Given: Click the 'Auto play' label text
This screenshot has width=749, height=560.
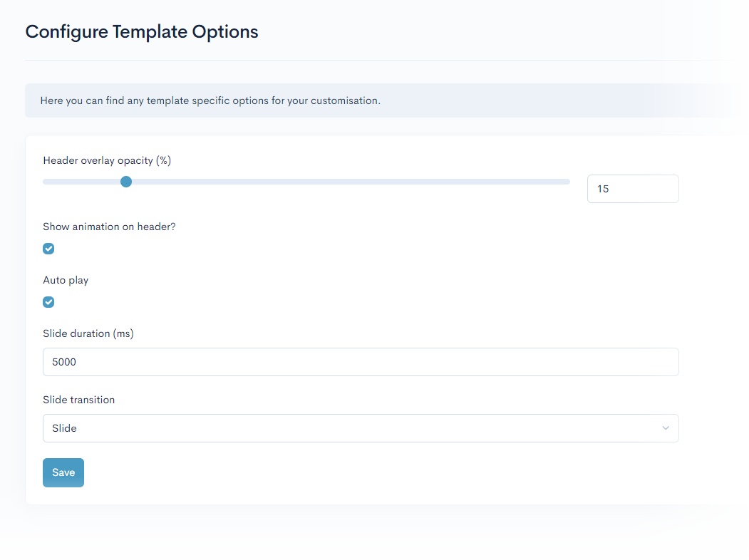Looking at the screenshot, I should (66, 280).
